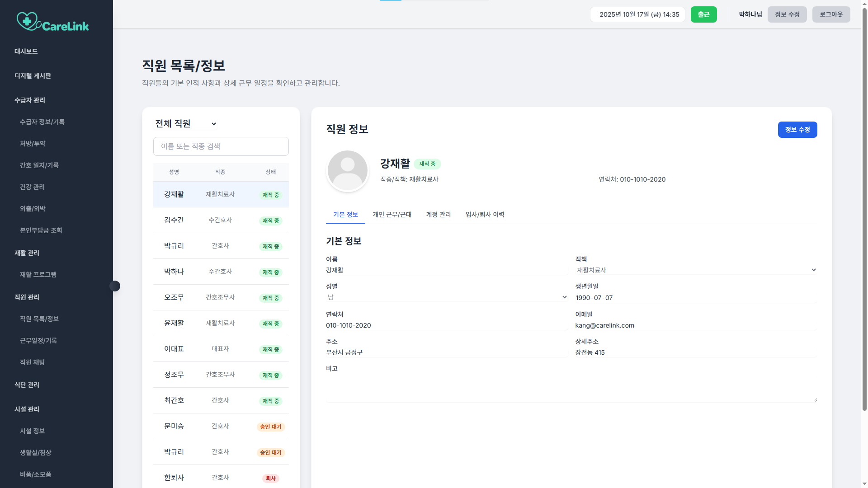Click the employee profile avatar image
The height and width of the screenshot is (488, 868).
click(348, 171)
